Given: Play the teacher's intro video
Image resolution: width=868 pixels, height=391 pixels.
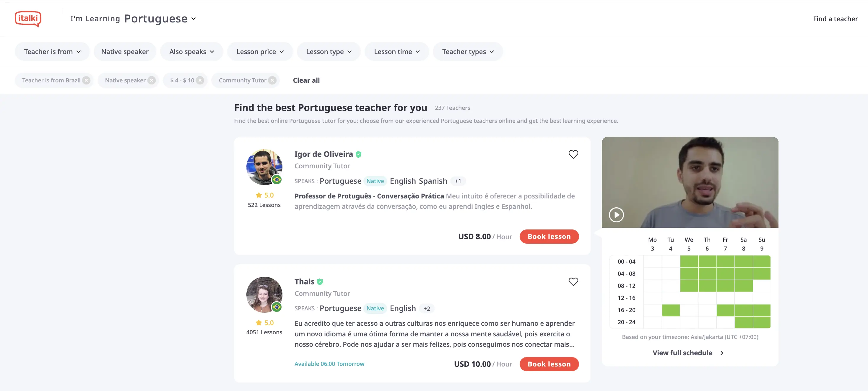Looking at the screenshot, I should pyautogui.click(x=616, y=214).
